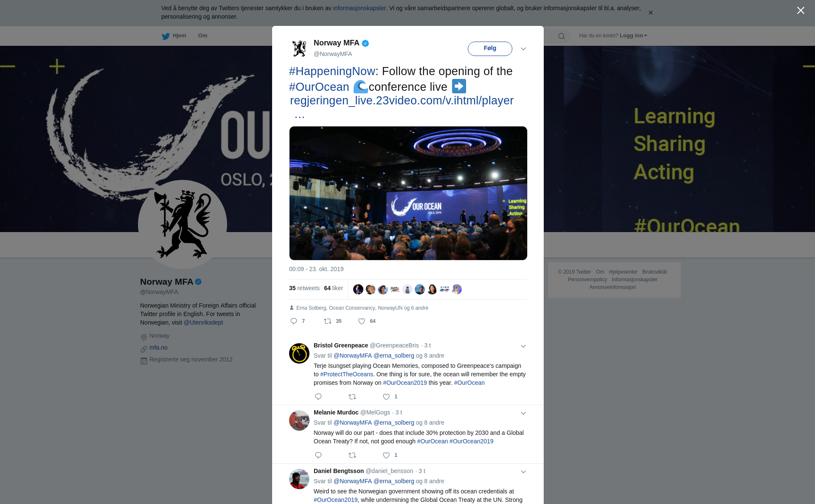Click the mfa.no website link

pos(158,347)
